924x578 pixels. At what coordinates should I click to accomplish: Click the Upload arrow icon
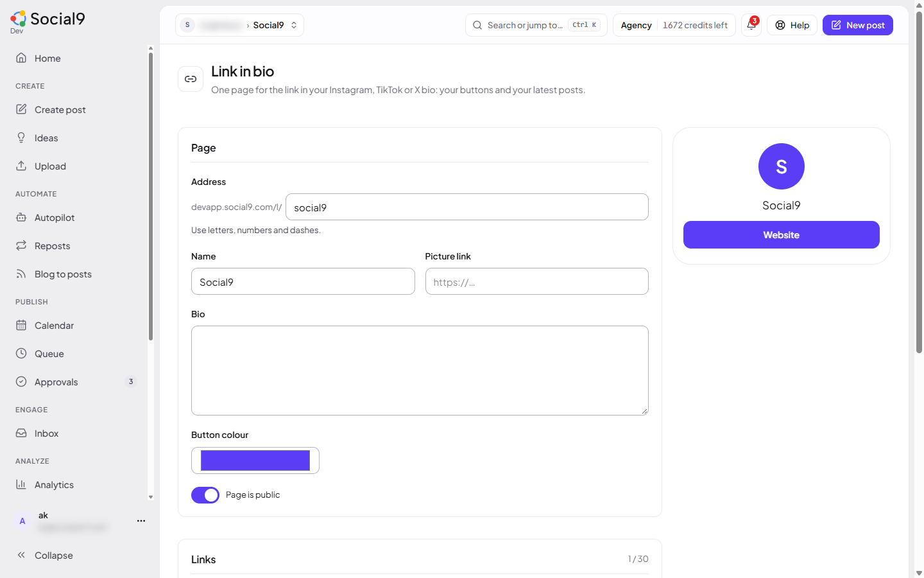pos(21,166)
